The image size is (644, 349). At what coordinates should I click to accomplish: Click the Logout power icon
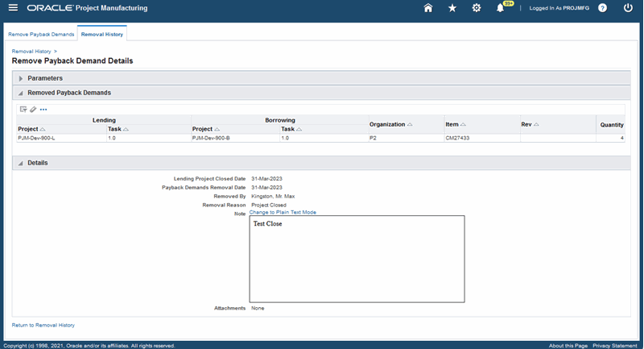click(x=628, y=8)
